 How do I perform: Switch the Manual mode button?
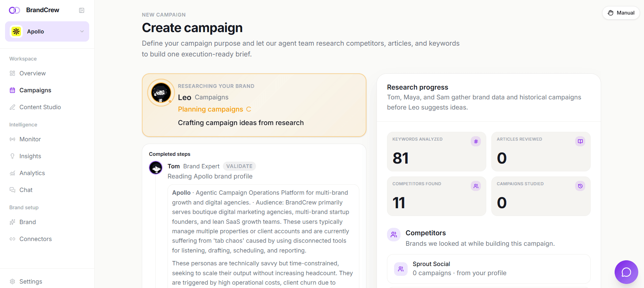click(x=621, y=13)
